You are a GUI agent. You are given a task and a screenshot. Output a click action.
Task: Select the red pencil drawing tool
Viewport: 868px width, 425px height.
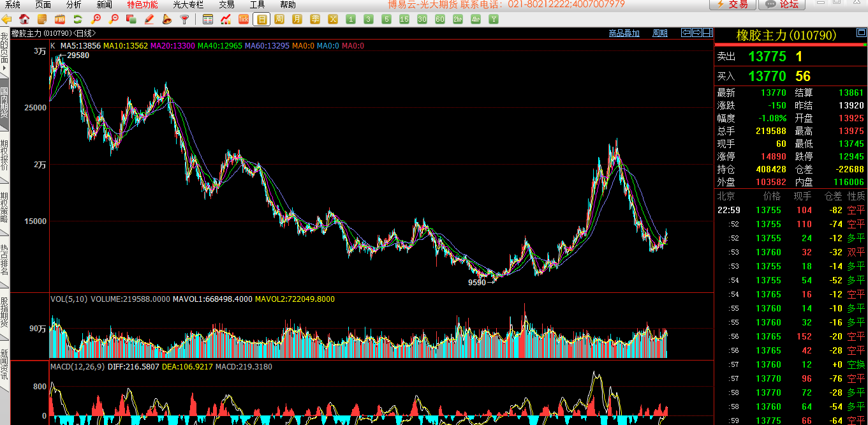point(149,19)
